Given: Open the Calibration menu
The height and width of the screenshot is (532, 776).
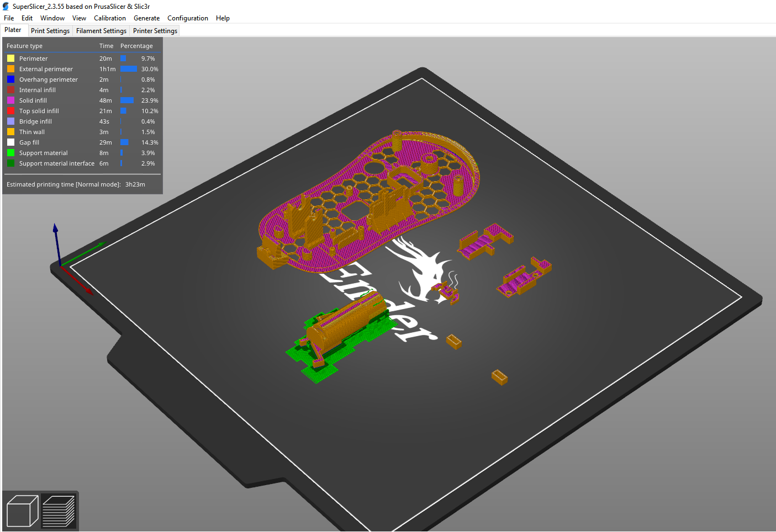Looking at the screenshot, I should [110, 18].
